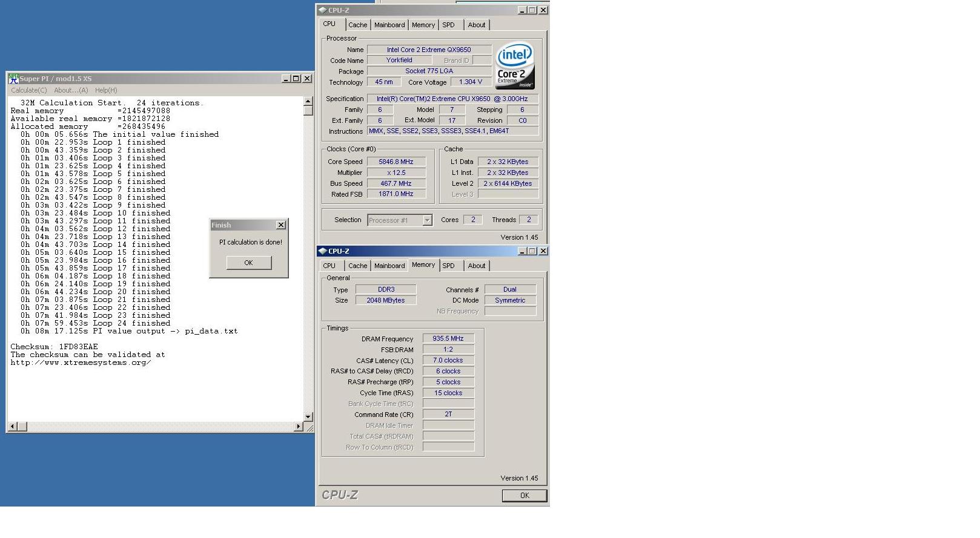Expand the Processor #1 selection dropdown
Screen dimensions: 980x538
click(x=427, y=220)
